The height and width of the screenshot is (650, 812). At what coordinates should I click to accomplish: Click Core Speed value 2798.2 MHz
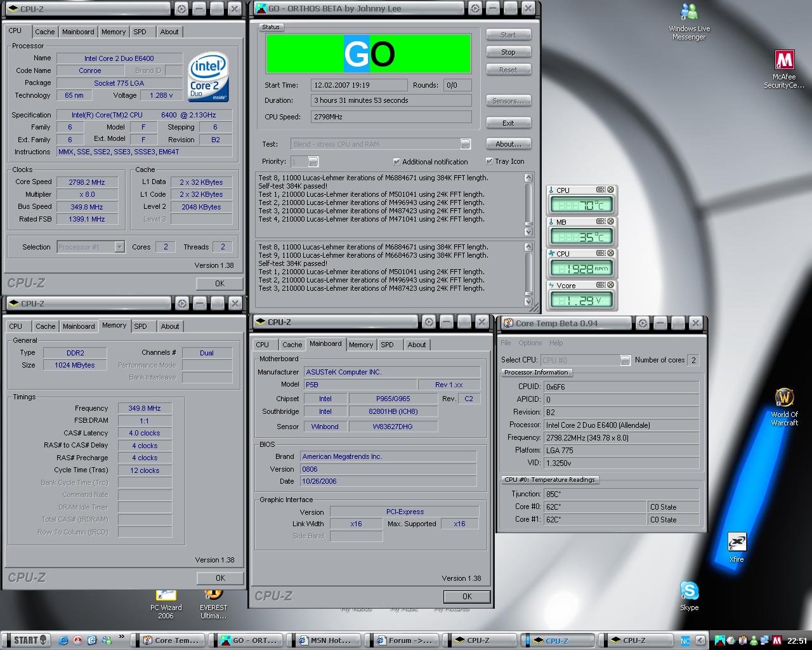point(87,182)
